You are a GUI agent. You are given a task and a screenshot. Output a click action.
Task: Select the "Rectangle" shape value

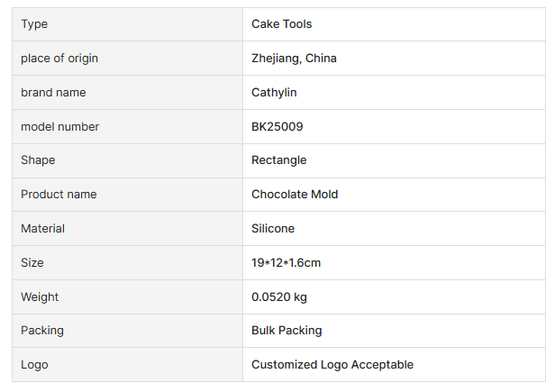[x=278, y=160]
